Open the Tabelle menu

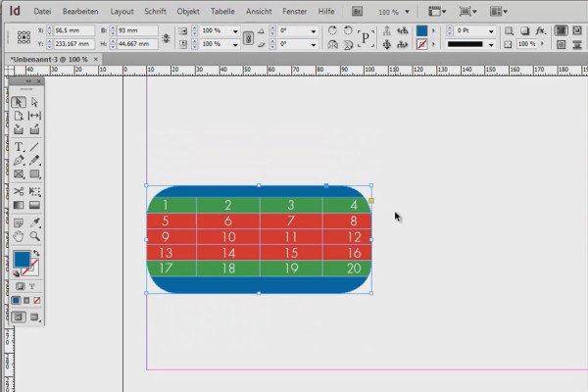point(223,11)
